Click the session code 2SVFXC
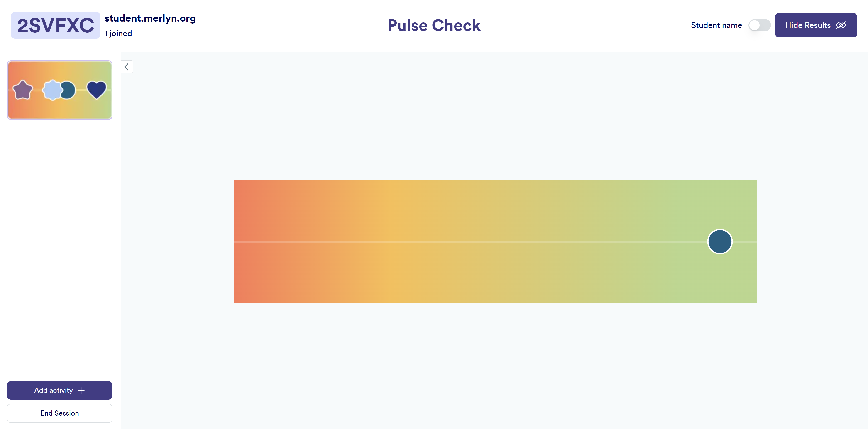This screenshot has height=429, width=868. click(56, 25)
